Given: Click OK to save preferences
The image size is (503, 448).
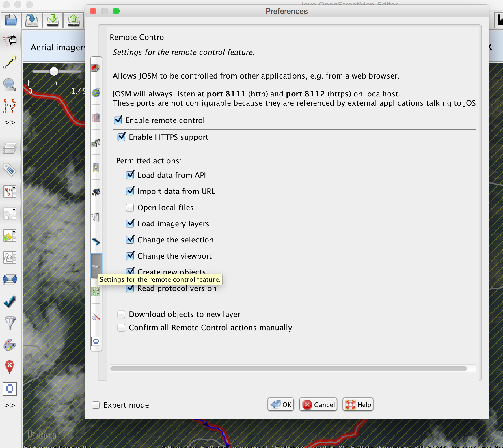Looking at the screenshot, I should tap(281, 404).
